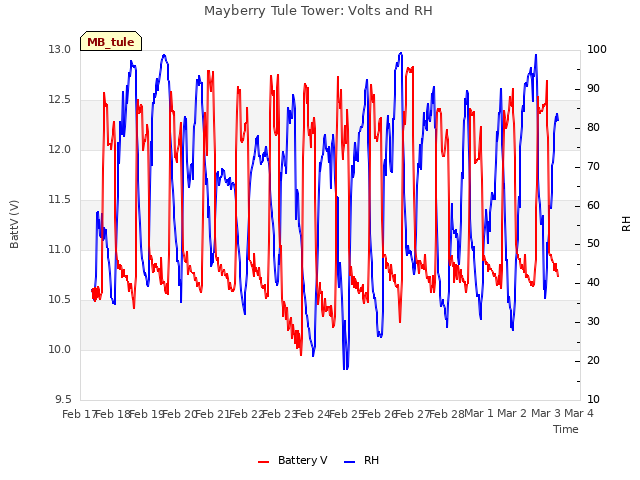The image size is (640, 480).
Task: Click the 20 right axis tick label
Action: [593, 360]
